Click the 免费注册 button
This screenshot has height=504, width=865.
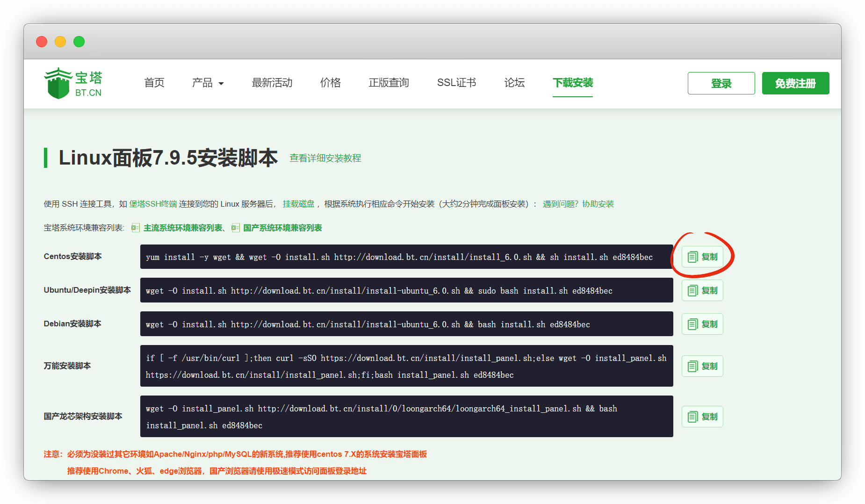pos(795,83)
